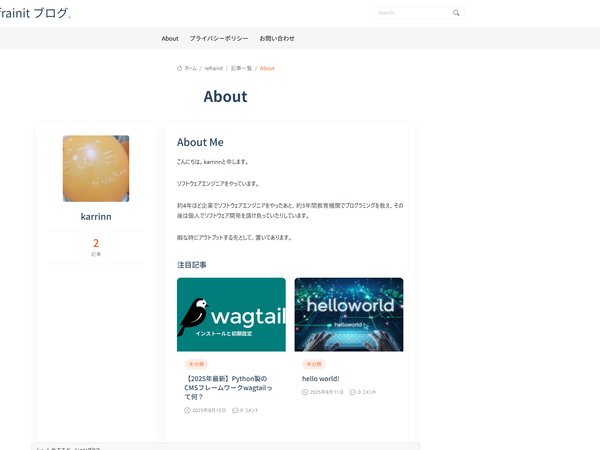
Task: Open the お問い合わせ menu item
Action: pos(277,38)
